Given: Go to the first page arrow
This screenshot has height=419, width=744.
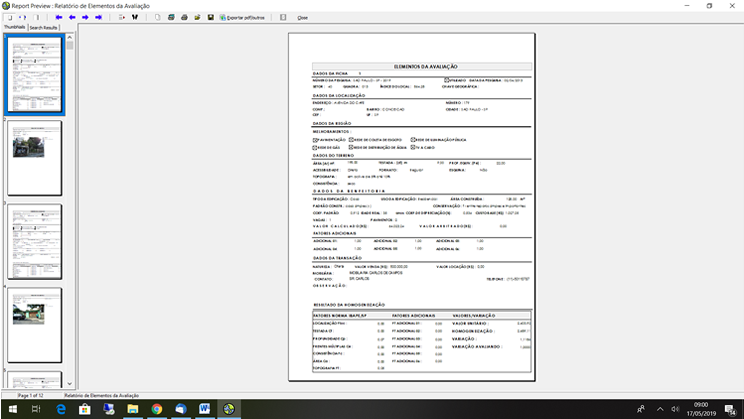Looking at the screenshot, I should [x=59, y=17].
